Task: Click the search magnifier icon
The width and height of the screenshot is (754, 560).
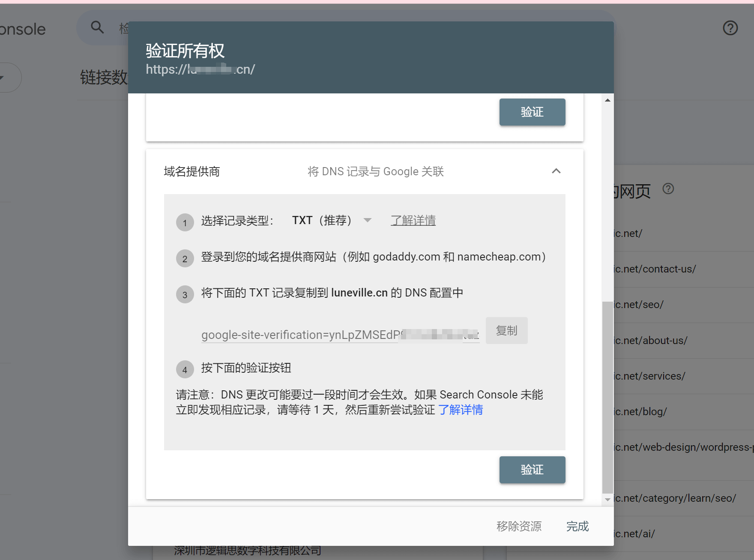Action: 97,27
